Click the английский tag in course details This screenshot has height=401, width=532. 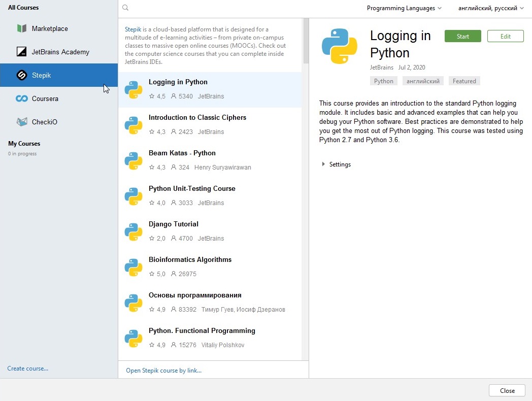point(423,81)
